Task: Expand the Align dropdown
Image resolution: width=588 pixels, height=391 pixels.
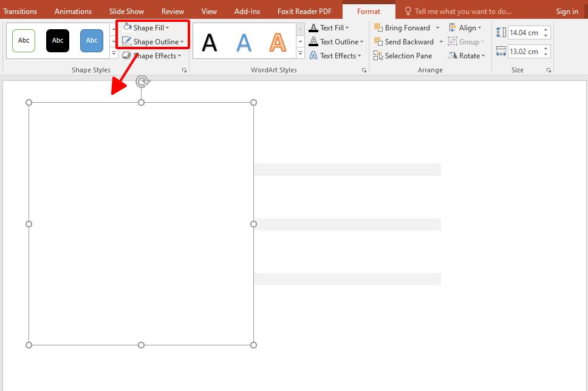Action: (x=467, y=27)
